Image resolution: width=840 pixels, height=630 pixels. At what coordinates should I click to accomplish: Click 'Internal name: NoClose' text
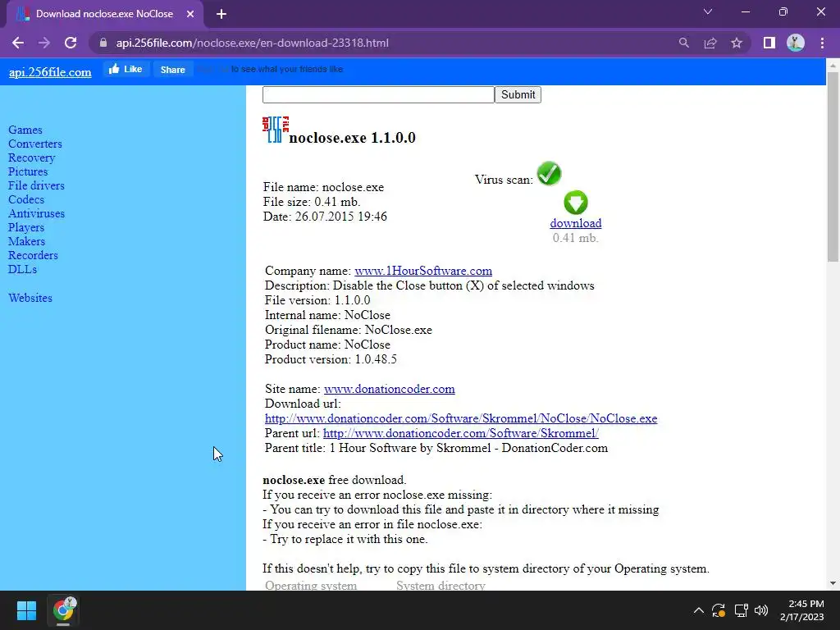tap(327, 315)
